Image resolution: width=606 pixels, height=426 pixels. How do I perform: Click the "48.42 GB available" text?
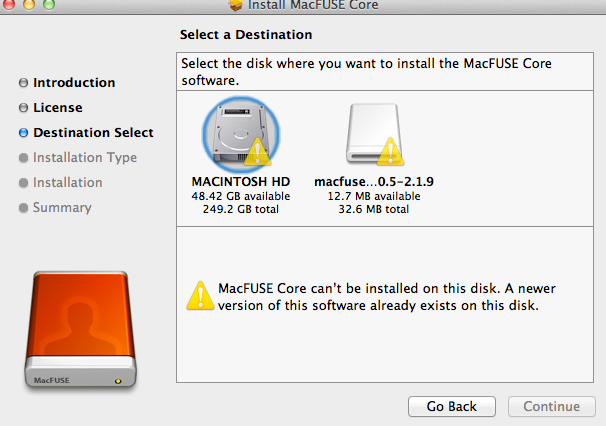point(240,197)
